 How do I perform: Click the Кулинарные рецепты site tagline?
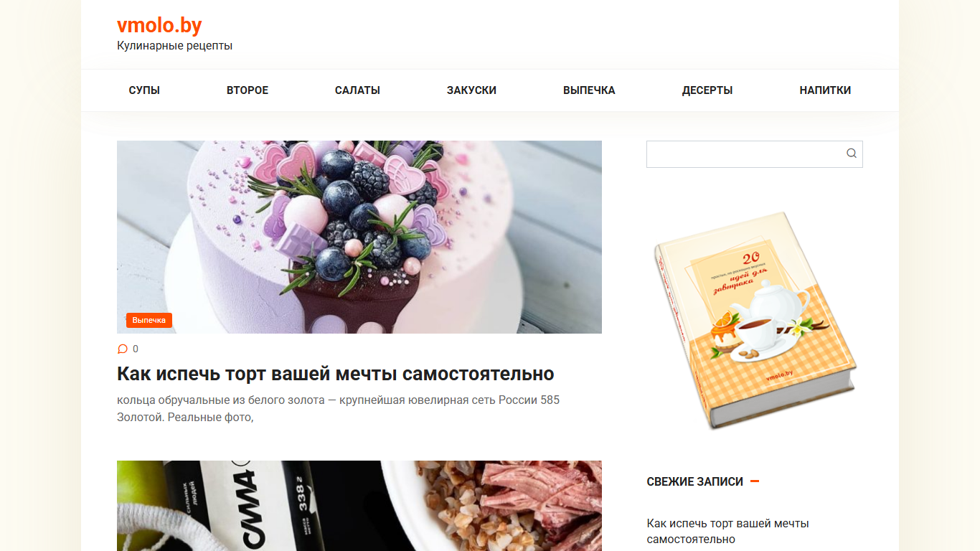pos(174,46)
